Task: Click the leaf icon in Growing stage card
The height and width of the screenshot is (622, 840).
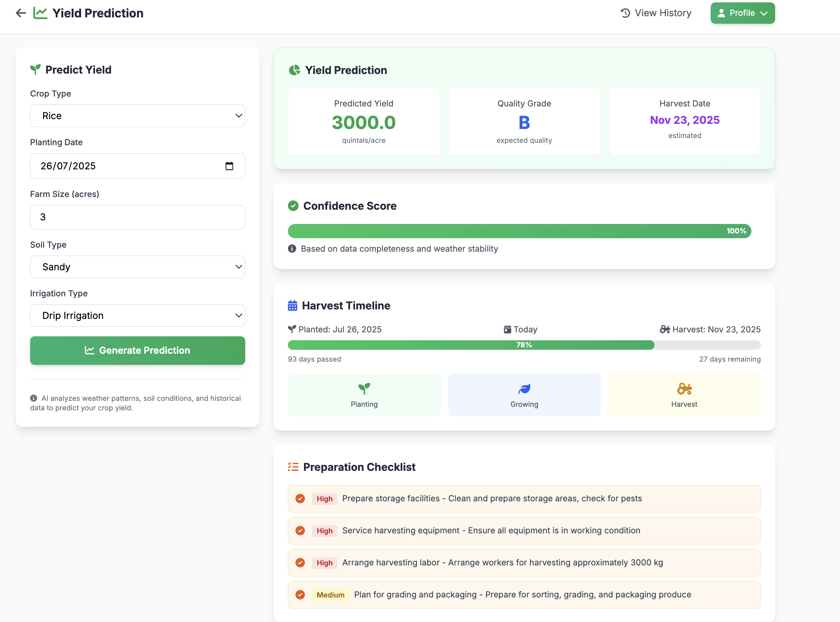Action: pos(524,389)
